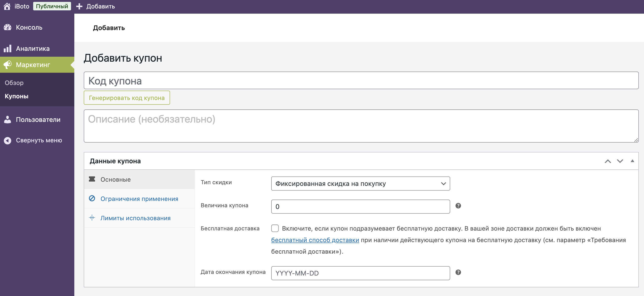The image size is (644, 296).
Task: Open the Тип скидки dropdown
Action: 361,184
